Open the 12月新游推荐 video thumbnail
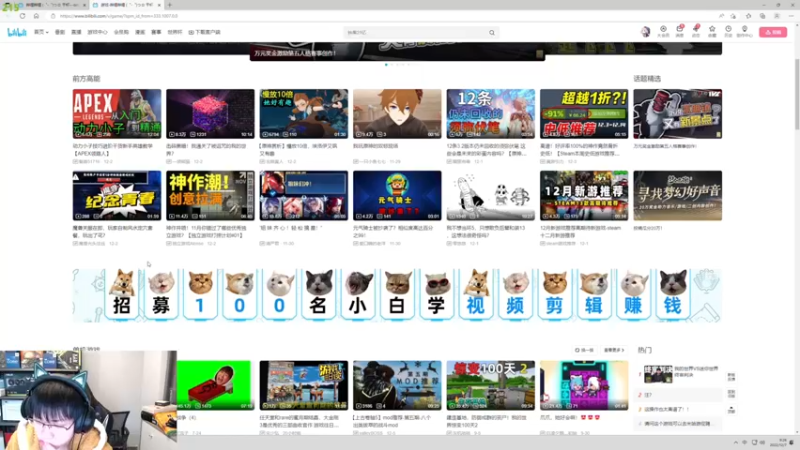The width and height of the screenshot is (800, 450). click(x=584, y=195)
